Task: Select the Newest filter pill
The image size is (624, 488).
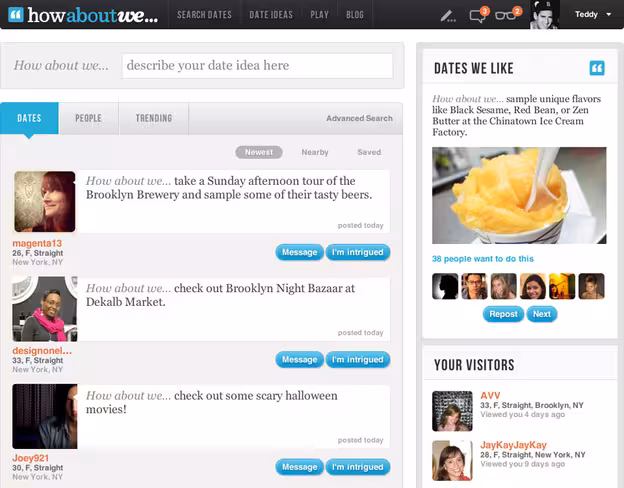Action: [x=259, y=152]
